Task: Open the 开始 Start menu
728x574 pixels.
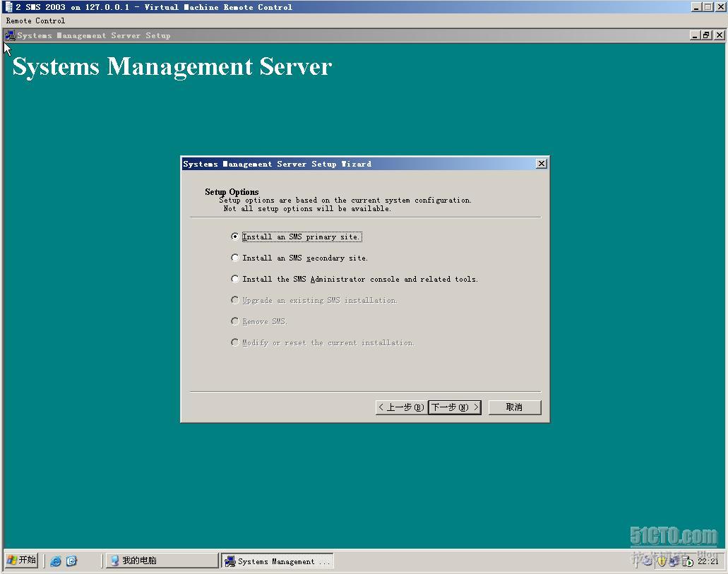Action: (21, 560)
